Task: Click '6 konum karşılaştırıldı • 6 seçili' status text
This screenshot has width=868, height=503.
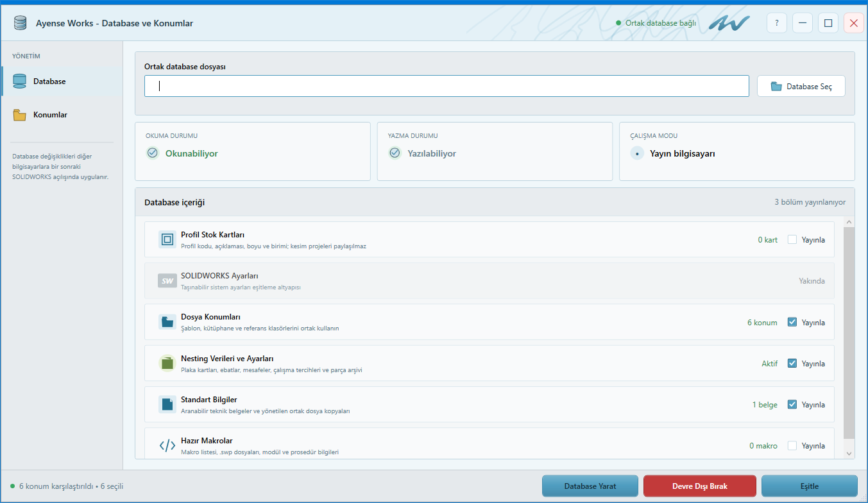Action: 71,486
